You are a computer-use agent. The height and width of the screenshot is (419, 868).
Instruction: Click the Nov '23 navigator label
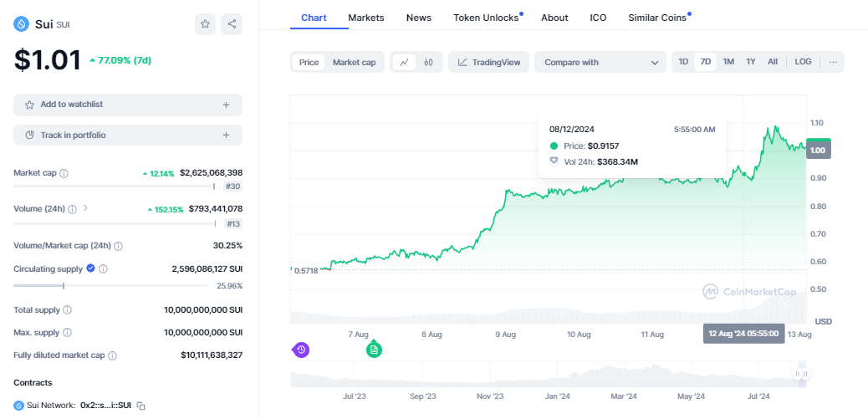click(491, 396)
